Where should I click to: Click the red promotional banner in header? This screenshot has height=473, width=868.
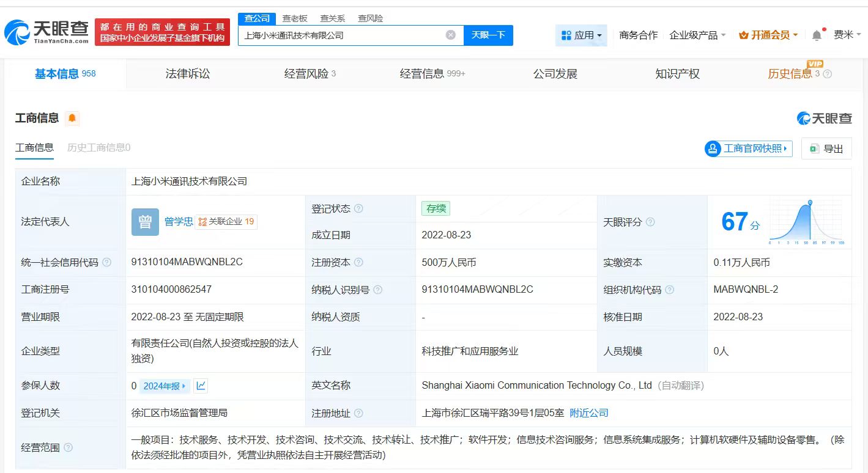coord(162,32)
